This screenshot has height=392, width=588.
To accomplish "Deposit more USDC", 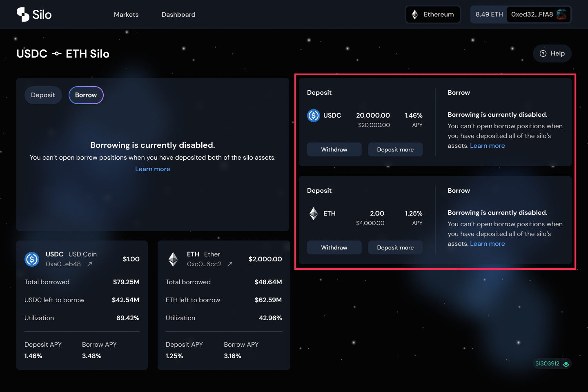I will click(395, 149).
